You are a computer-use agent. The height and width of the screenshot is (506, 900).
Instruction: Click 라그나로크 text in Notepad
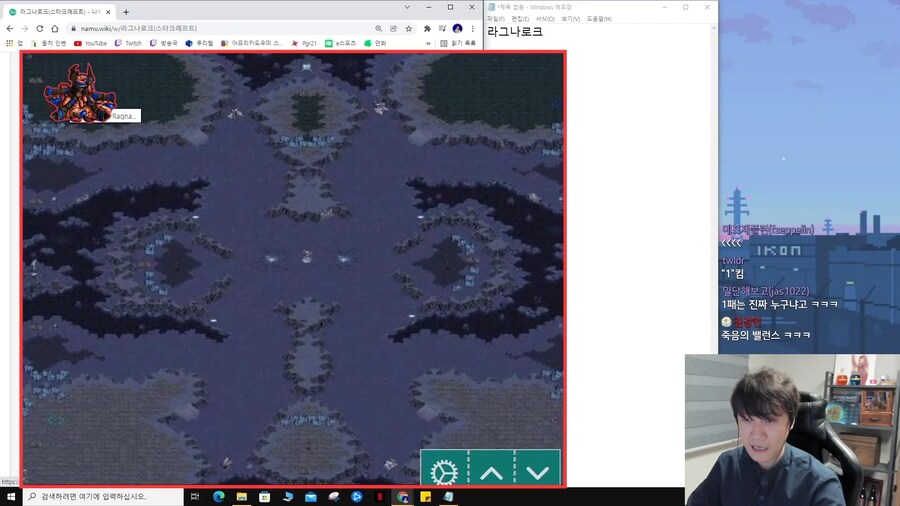[x=515, y=32]
